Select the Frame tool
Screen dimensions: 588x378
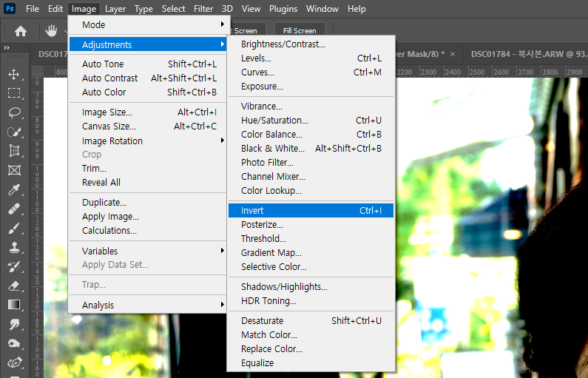coord(14,170)
